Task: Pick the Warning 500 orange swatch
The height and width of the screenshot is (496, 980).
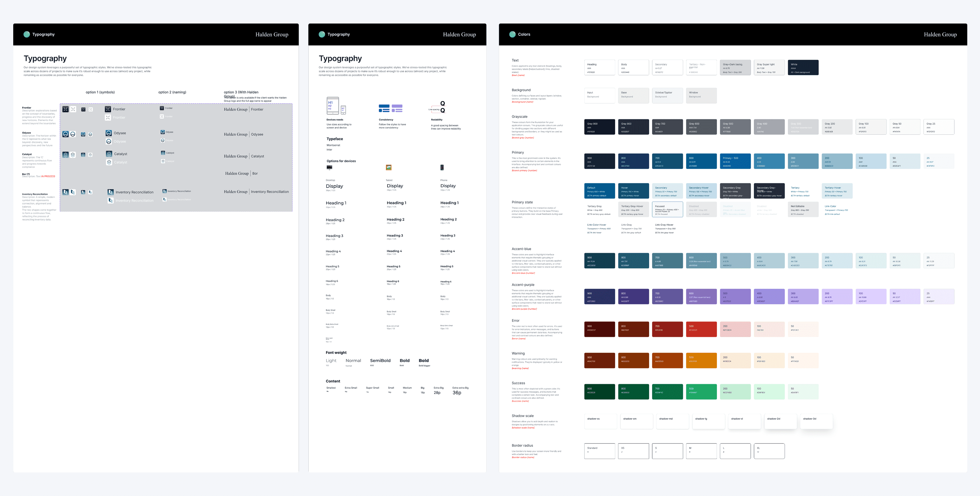Action: [x=701, y=360]
